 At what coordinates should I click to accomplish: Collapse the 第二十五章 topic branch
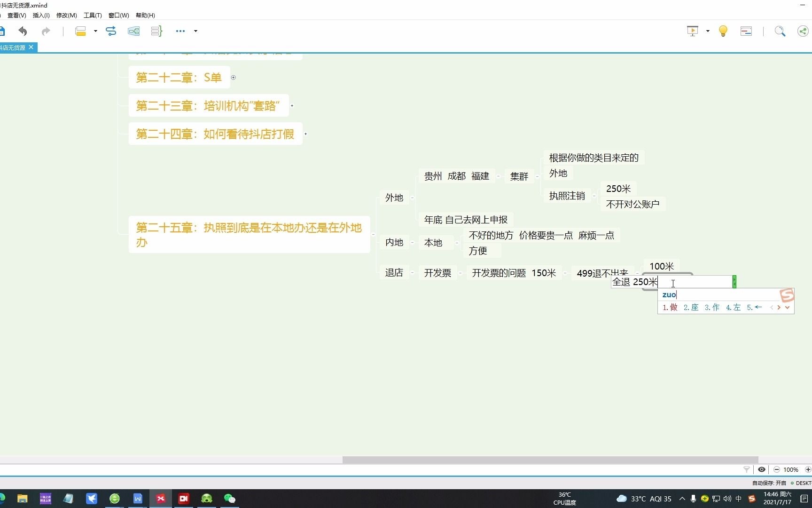tap(373, 234)
